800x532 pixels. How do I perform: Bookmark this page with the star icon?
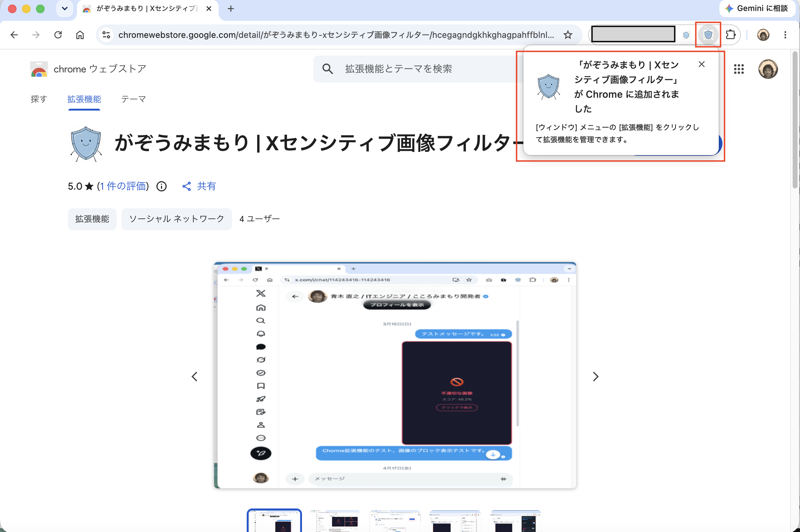tap(568, 35)
